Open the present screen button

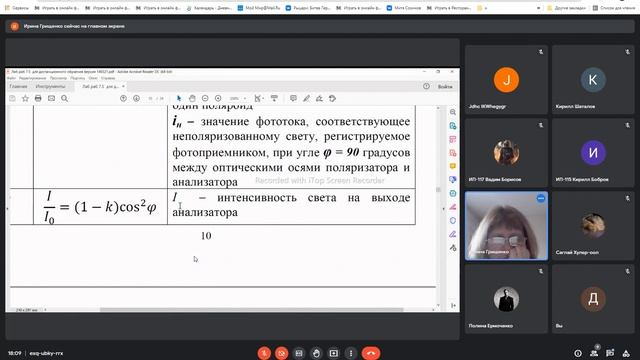[333, 353]
